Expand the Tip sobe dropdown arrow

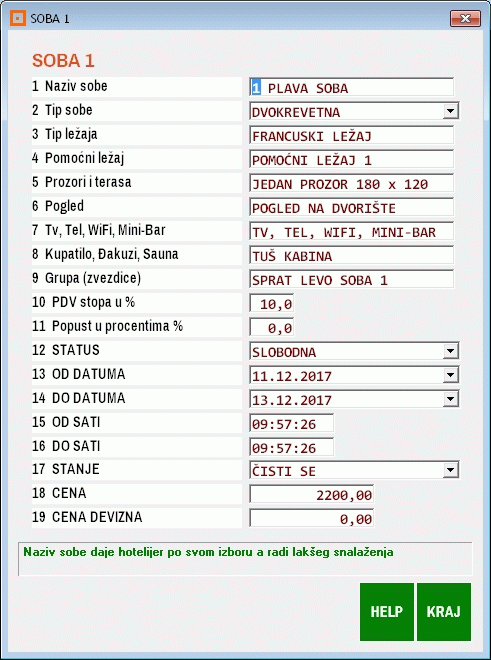point(450,111)
